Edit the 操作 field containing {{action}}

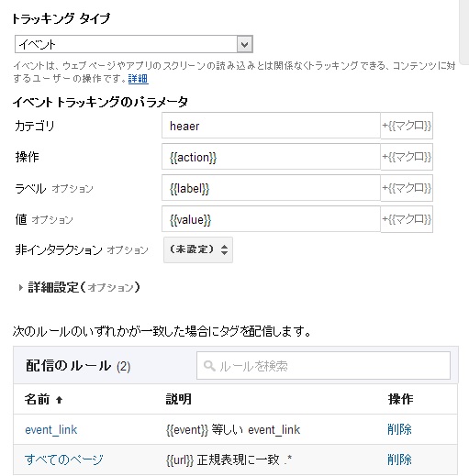[271, 157]
